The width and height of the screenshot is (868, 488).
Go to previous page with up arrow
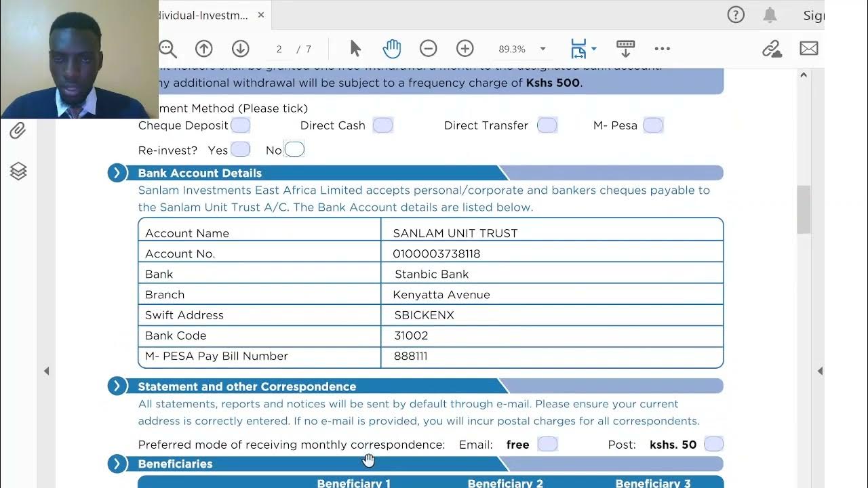204,49
